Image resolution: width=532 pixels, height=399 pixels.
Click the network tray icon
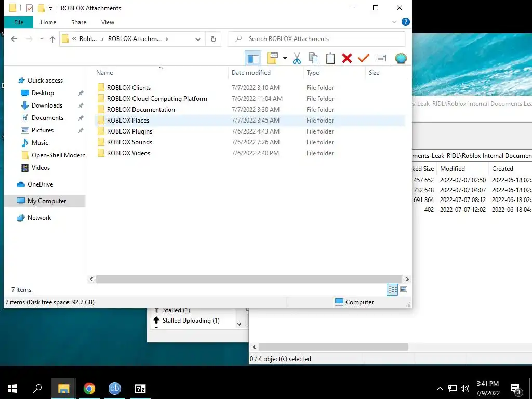click(453, 389)
